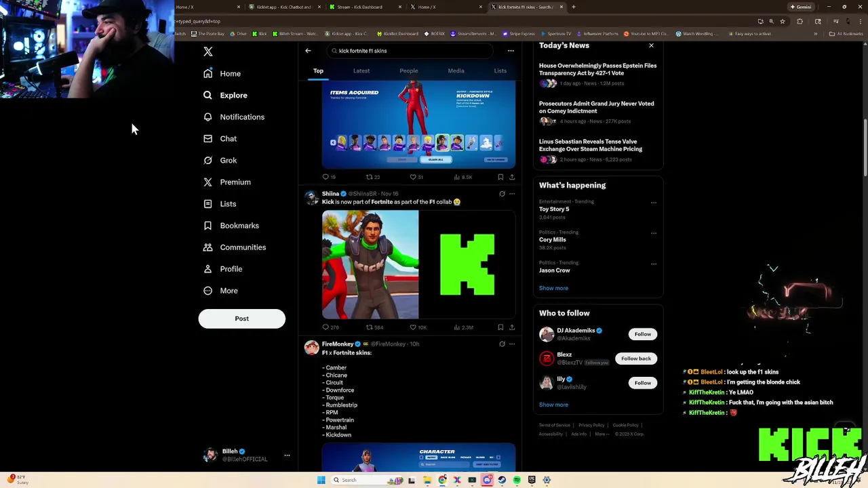Expand the More menu in sidebar
Screen dimensions: 868x488
(x=220, y=290)
